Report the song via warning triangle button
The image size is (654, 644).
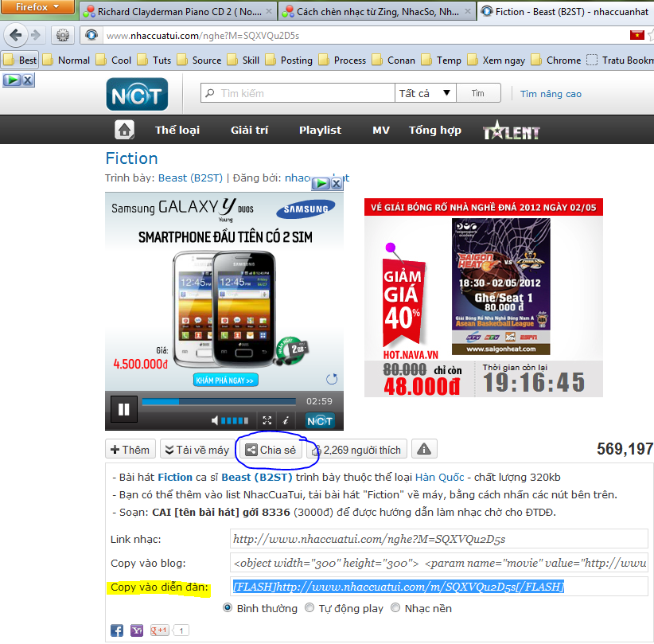(x=424, y=449)
